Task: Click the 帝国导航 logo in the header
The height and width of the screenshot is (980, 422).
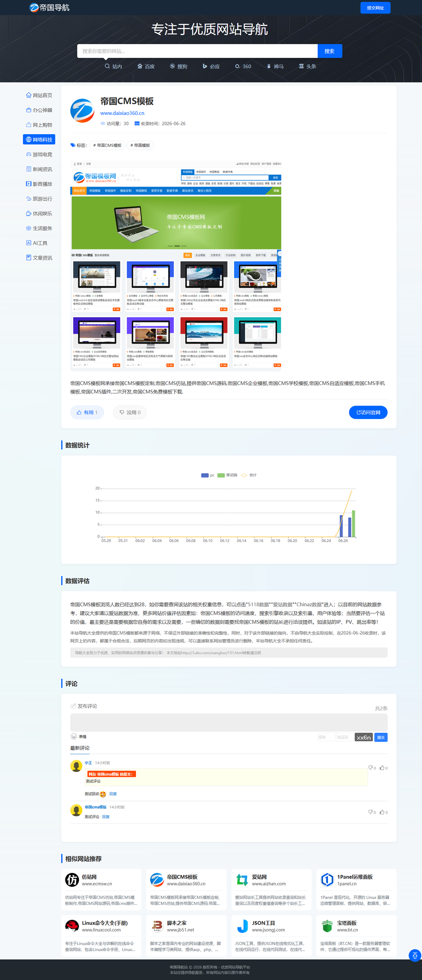Action: 49,8
